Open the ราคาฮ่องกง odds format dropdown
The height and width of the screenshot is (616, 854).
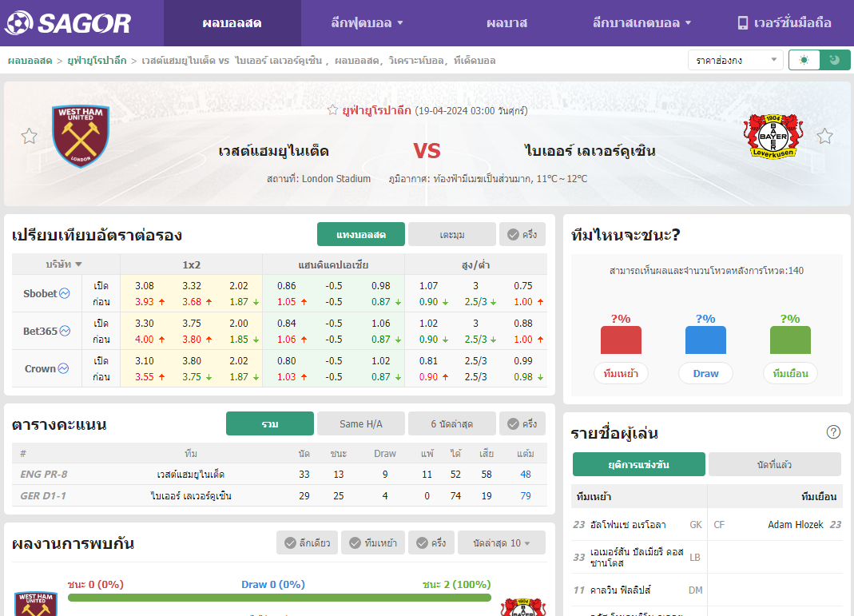pyautogui.click(x=735, y=60)
